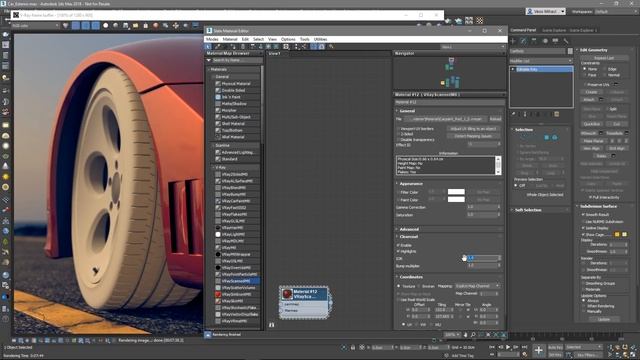Toggle the 2-Sided checkbox
640x360 pixels.
tap(398, 134)
